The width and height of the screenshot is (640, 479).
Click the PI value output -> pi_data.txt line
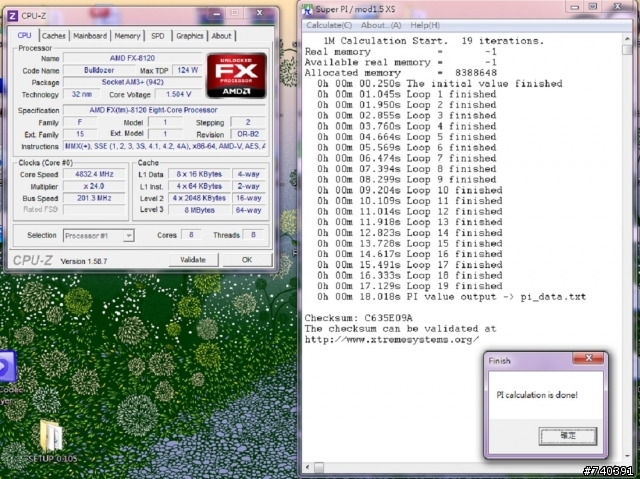click(x=451, y=297)
